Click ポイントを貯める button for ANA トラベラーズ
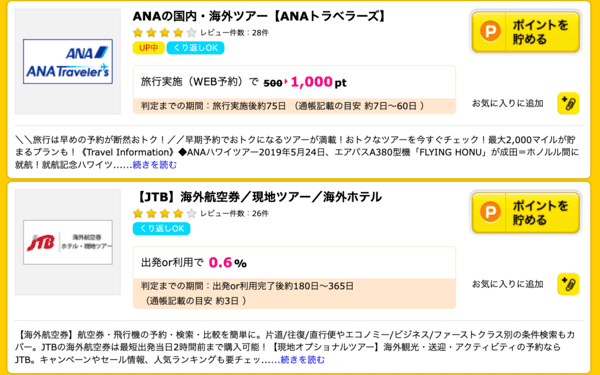The image size is (600, 375). 526,32
